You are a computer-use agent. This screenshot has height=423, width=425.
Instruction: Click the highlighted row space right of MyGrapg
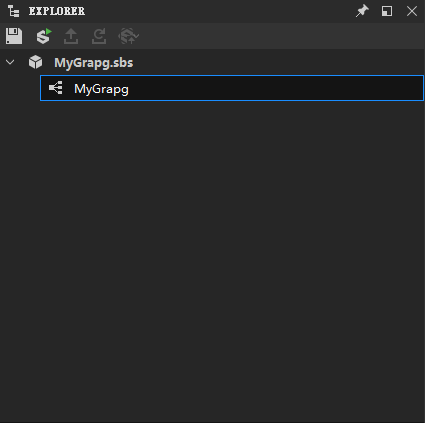275,88
